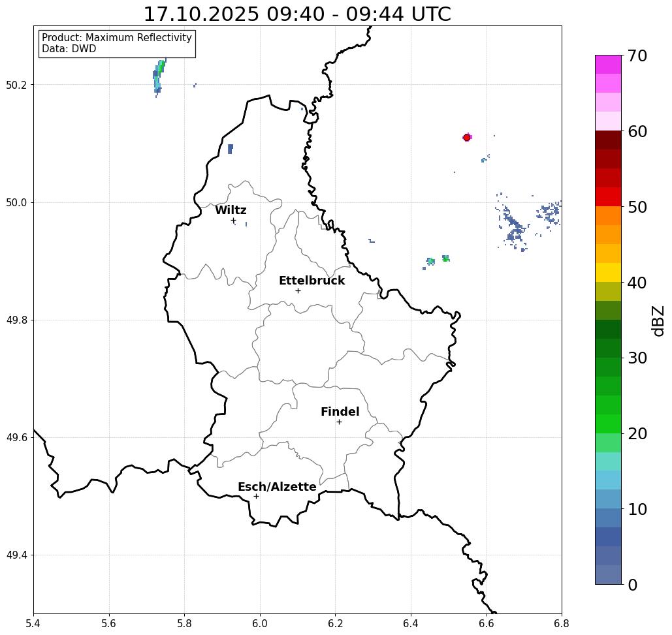Viewport: 672px width, 635px height.
Task: Click the plus marker below the Ettelbruck label
Action: click(298, 290)
